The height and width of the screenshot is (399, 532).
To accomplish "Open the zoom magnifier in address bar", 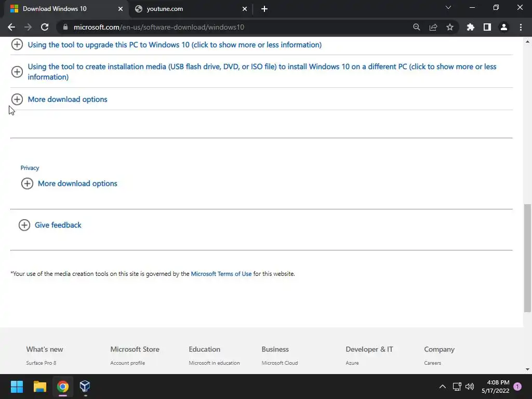I will click(x=416, y=27).
